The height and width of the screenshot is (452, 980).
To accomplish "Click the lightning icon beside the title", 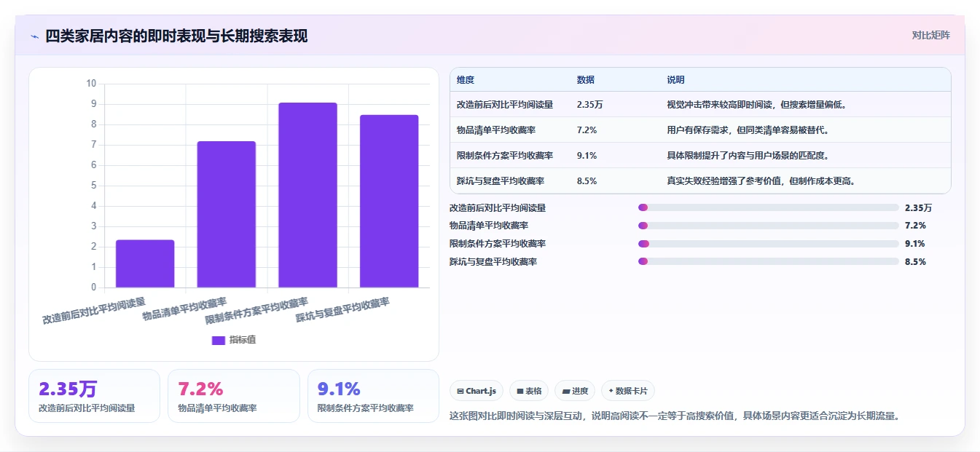I will pos(34,36).
